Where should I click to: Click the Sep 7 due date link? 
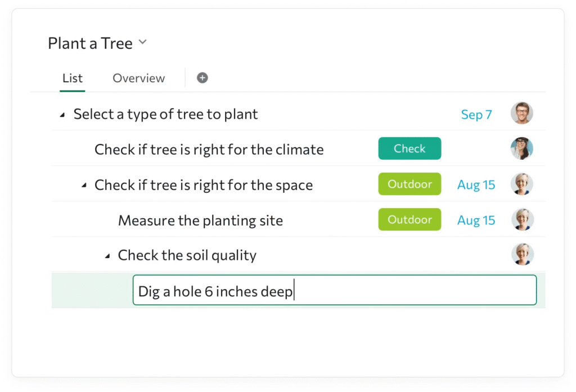click(x=476, y=114)
